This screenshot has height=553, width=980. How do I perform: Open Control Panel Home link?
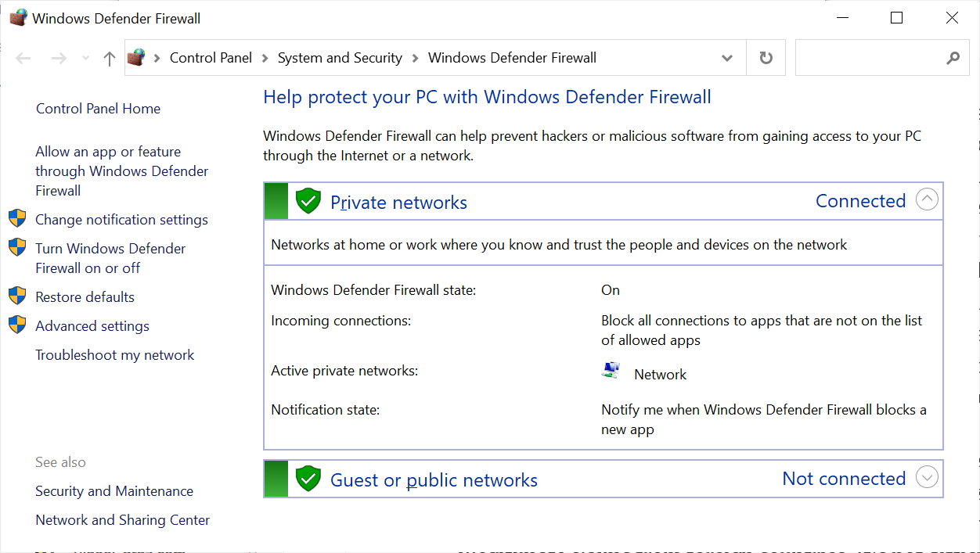click(x=98, y=109)
